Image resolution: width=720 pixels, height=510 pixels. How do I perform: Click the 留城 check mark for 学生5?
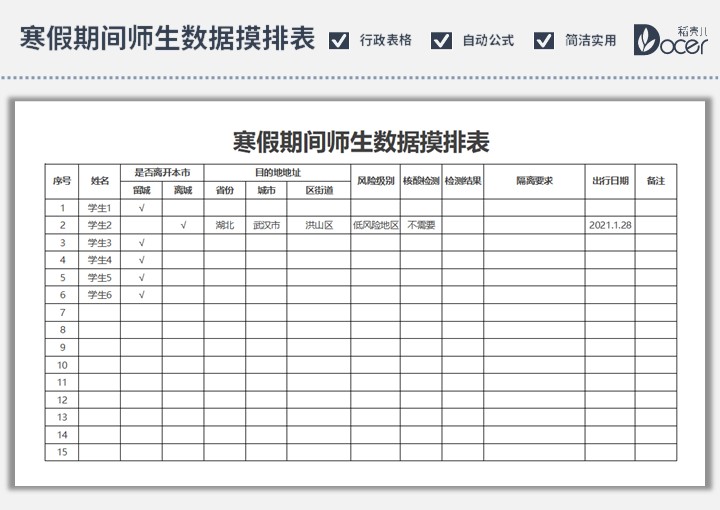coord(141,278)
